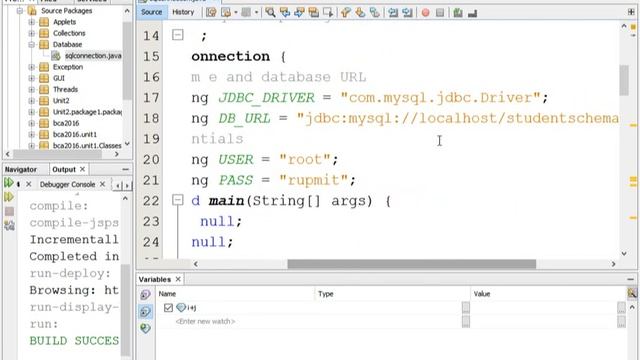Toggle Bookmark icon in editor toolbar
640x360 pixels.
pyautogui.click(x=374, y=13)
